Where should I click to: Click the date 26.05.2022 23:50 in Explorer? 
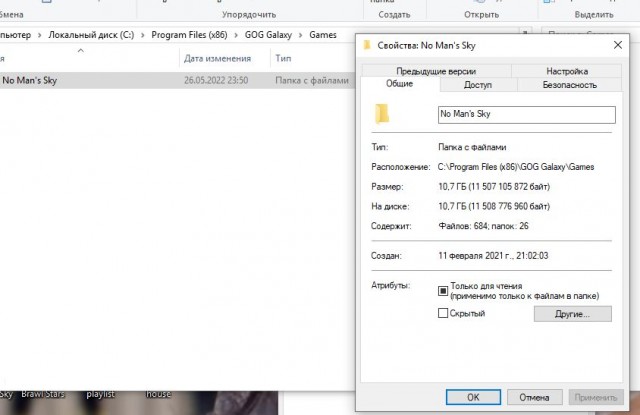pos(216,80)
